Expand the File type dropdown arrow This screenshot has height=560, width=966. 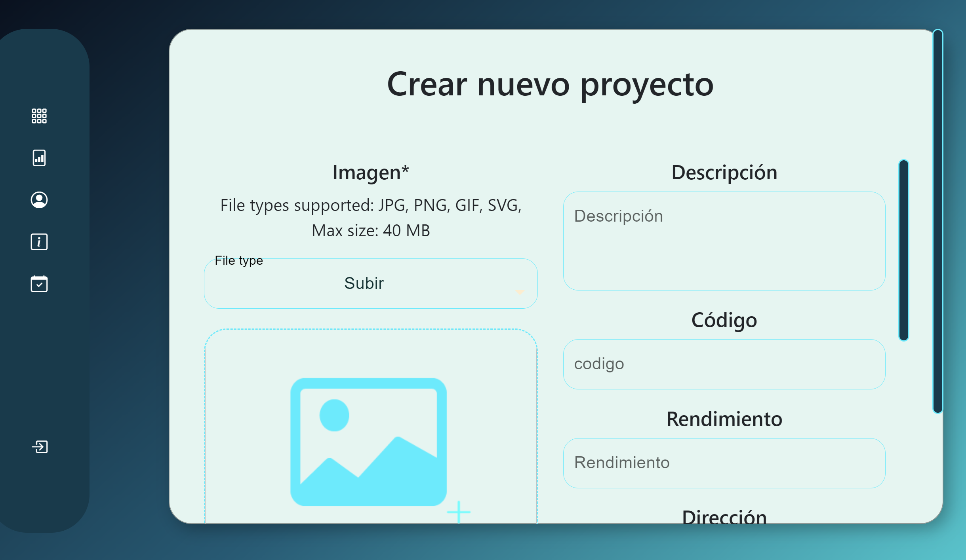(x=520, y=292)
